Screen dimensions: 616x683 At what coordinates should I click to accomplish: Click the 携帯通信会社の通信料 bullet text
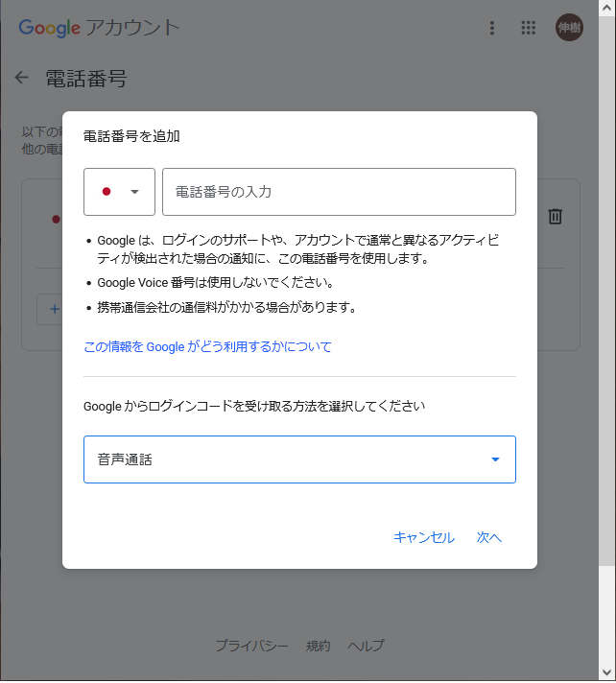coord(226,308)
